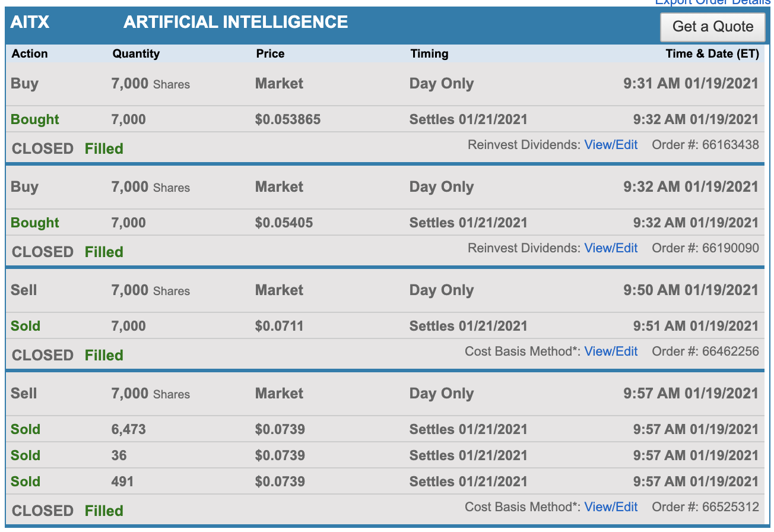The width and height of the screenshot is (774, 532).
Task: Click the ARTIFICIAL INTELLIGENCE company name
Action: click(236, 23)
